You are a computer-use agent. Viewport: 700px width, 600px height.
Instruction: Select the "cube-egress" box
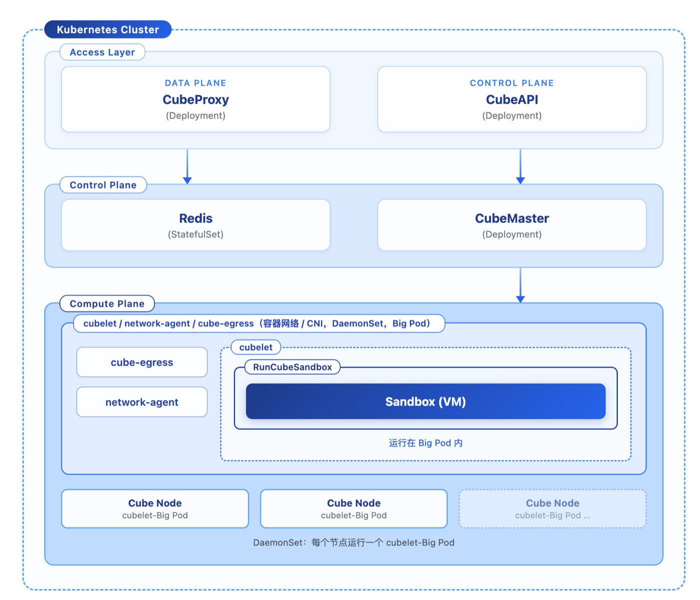click(142, 362)
